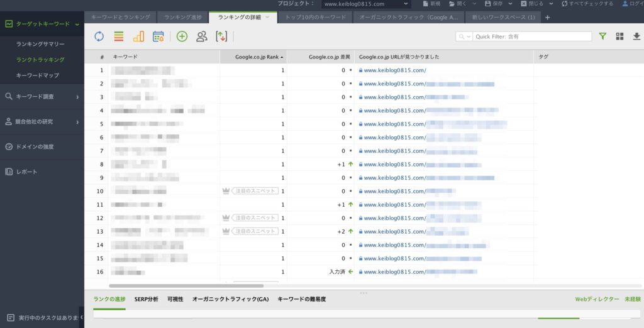The image size is (644, 328).
Task: Click the bottom panel drag handle dots
Action: click(x=364, y=293)
